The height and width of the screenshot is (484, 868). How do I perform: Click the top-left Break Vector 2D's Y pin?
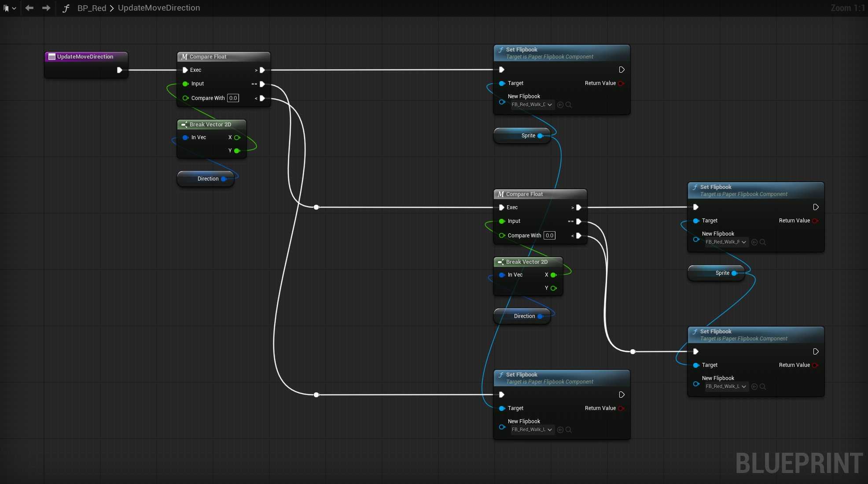237,151
